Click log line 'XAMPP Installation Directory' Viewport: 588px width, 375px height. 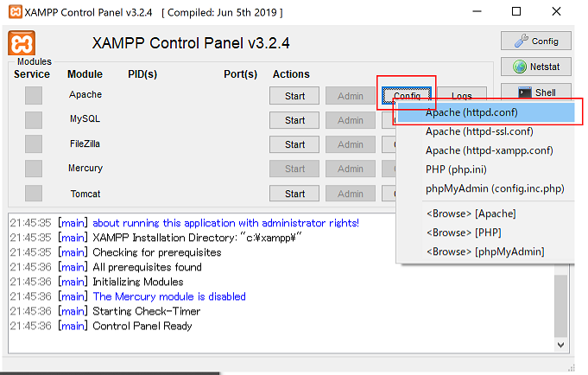click(197, 238)
